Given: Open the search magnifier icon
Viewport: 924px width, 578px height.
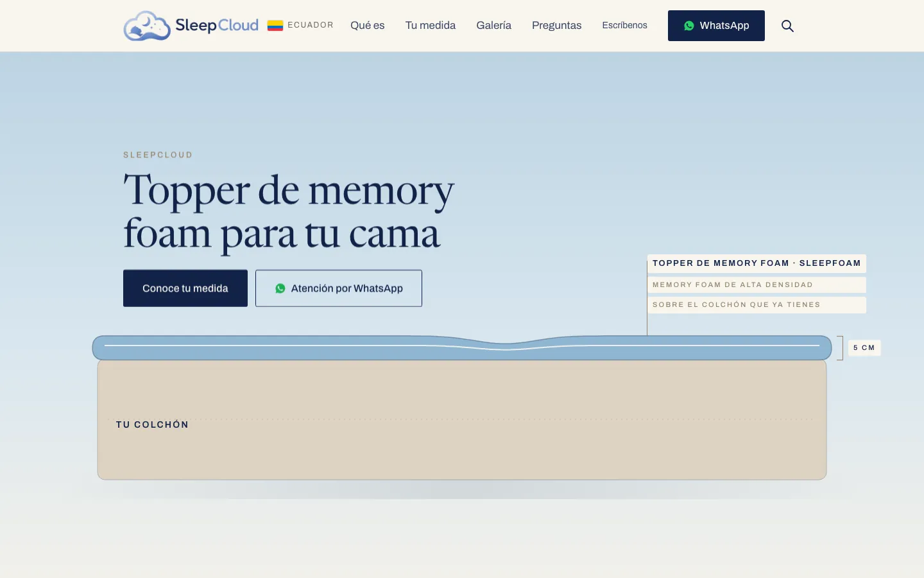Looking at the screenshot, I should (787, 26).
